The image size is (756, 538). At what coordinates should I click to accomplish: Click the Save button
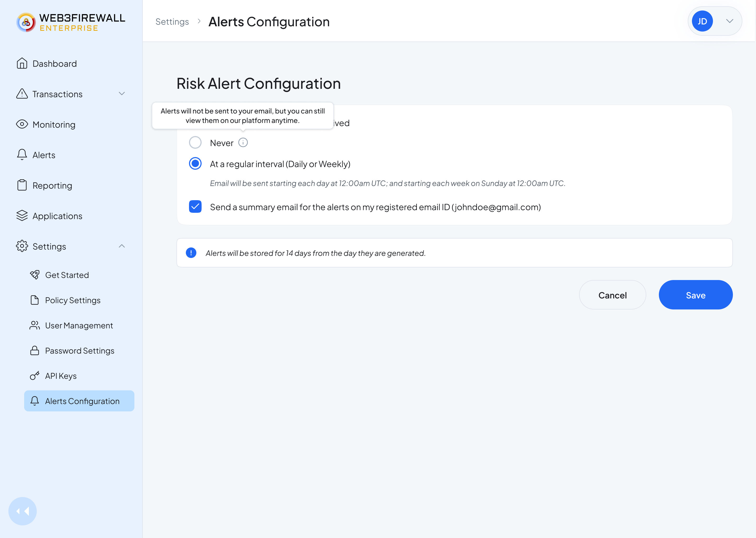click(696, 295)
